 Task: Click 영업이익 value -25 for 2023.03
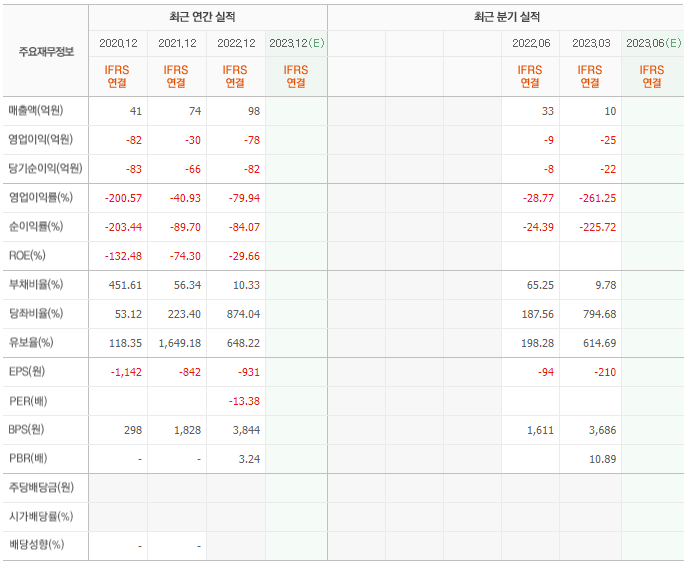(x=608, y=140)
